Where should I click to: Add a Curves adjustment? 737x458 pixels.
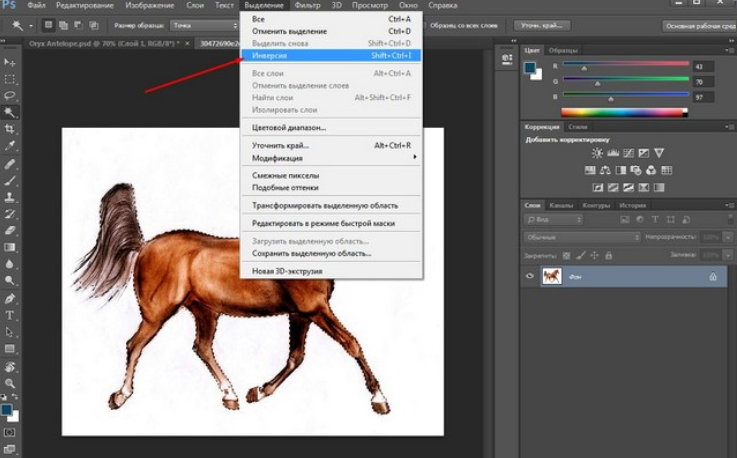(628, 153)
